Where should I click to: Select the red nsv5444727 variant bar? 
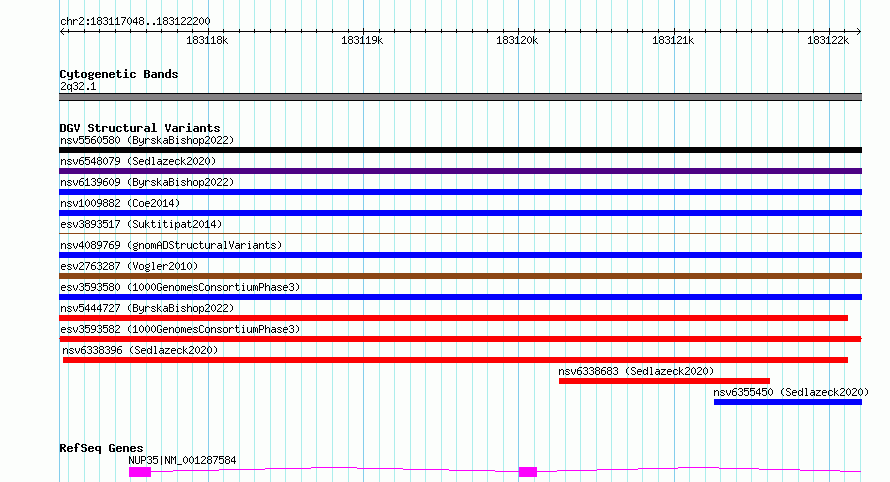454,318
